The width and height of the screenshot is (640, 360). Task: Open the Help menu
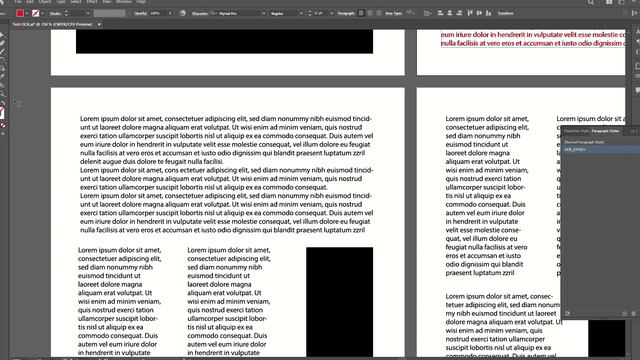(x=141, y=2)
